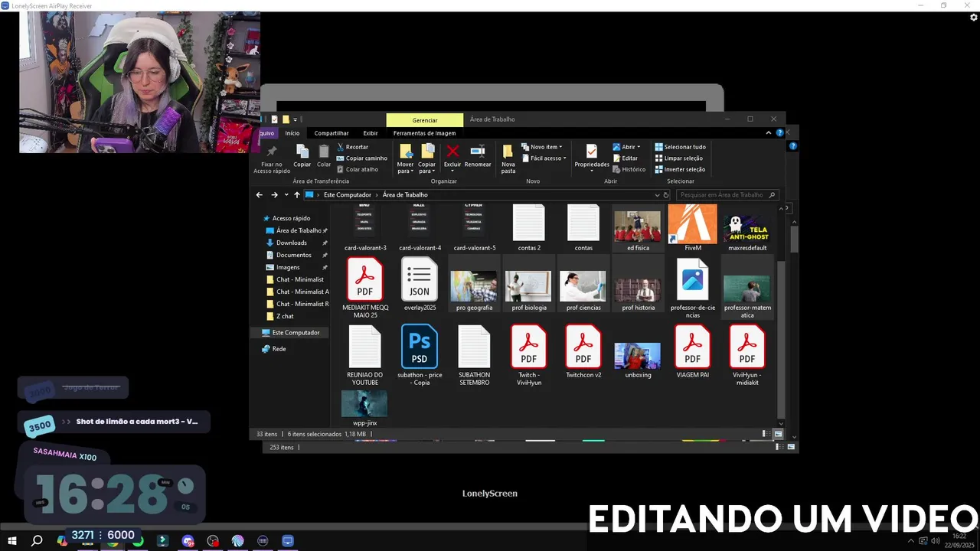The image size is (980, 551).
Task: Select the REUNIAO DO YOUTUBE file
Action: pyautogui.click(x=364, y=355)
